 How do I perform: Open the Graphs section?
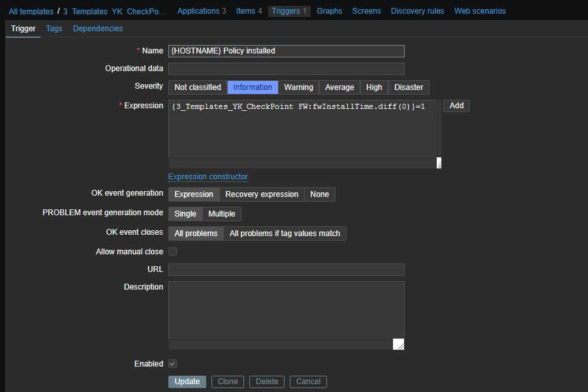click(x=330, y=11)
